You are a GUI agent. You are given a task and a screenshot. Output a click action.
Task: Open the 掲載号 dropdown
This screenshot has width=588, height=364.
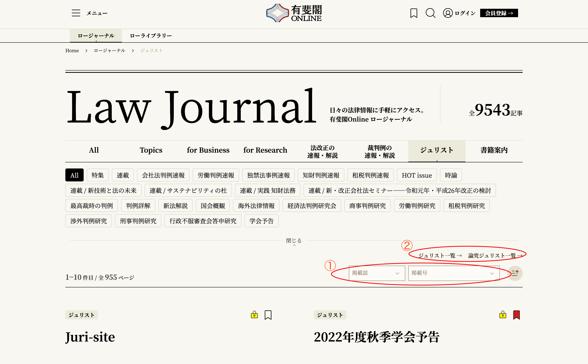(x=453, y=273)
